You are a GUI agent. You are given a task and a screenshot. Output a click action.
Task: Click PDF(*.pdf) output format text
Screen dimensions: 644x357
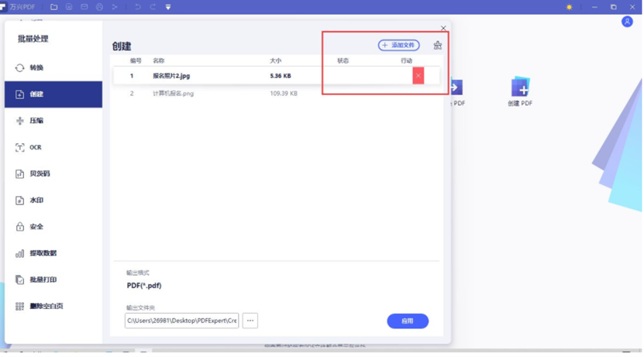(144, 286)
